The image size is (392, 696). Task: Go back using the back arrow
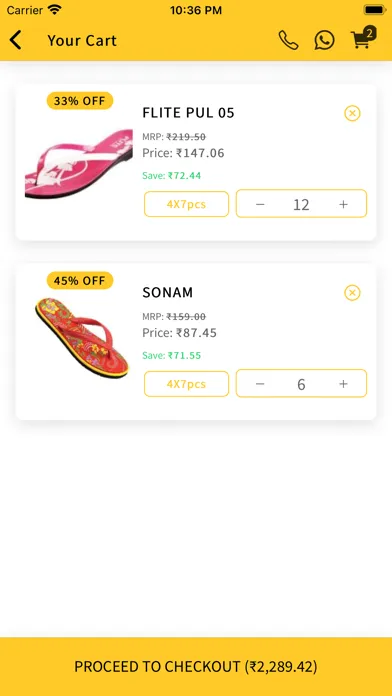(x=16, y=40)
